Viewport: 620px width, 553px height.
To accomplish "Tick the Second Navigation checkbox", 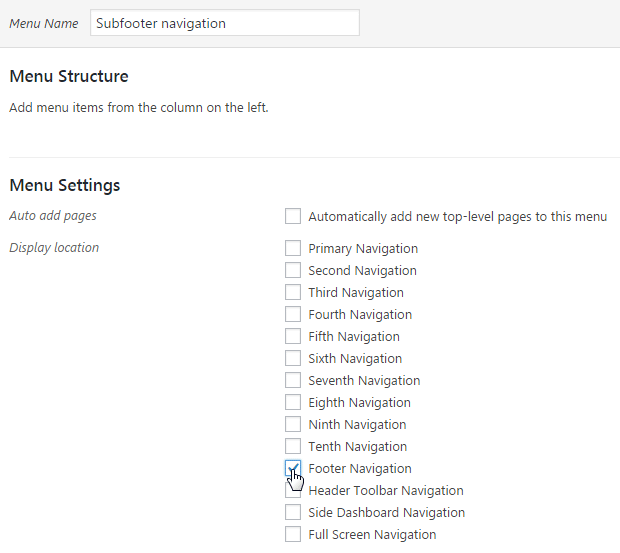I will [x=293, y=270].
